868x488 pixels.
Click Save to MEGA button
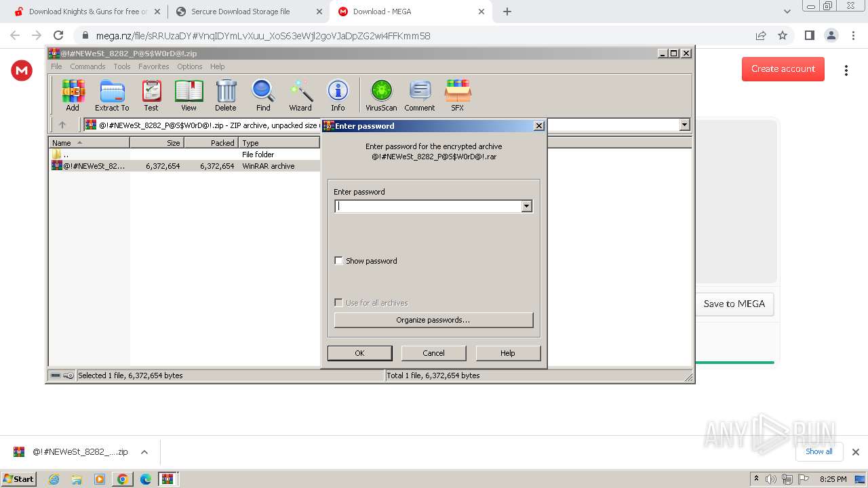734,304
